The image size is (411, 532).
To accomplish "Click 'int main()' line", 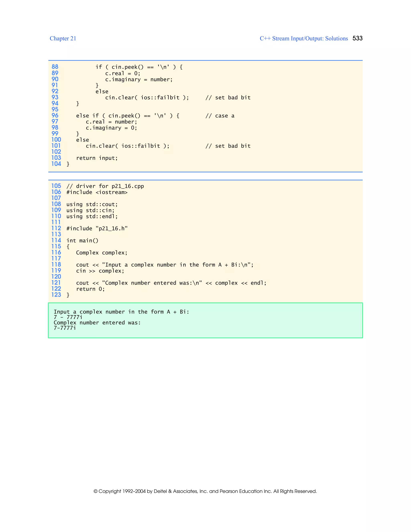I will [x=82, y=241].
